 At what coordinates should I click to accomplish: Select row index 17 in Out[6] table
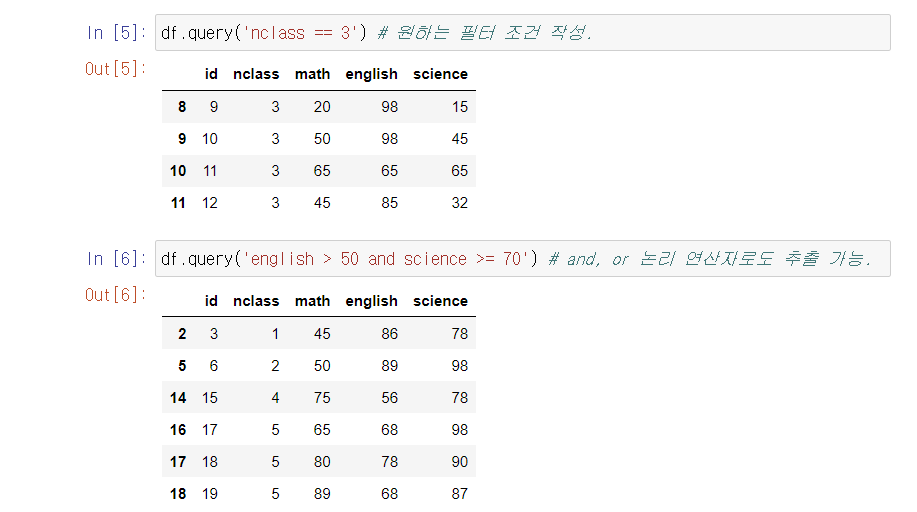(x=178, y=462)
